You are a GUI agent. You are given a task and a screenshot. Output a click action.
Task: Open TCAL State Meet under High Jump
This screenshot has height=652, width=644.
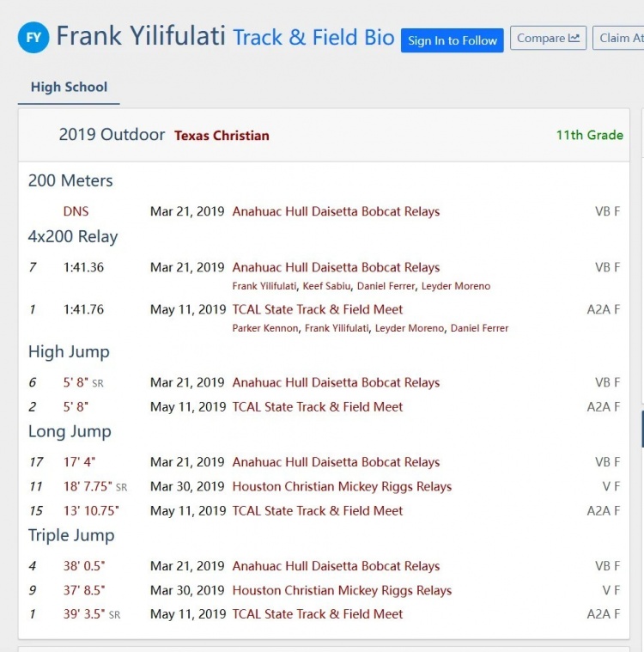(x=318, y=406)
